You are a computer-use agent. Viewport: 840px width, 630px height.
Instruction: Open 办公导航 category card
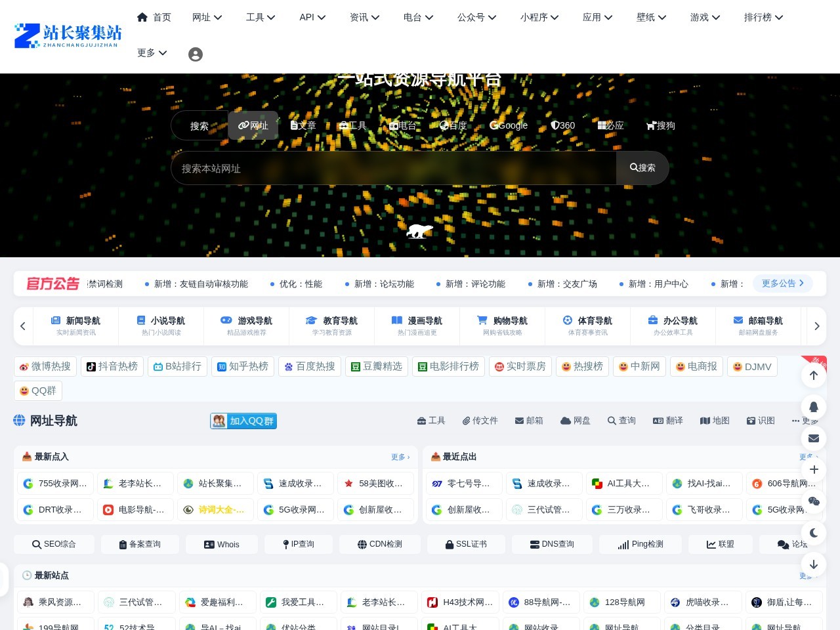[x=673, y=325]
